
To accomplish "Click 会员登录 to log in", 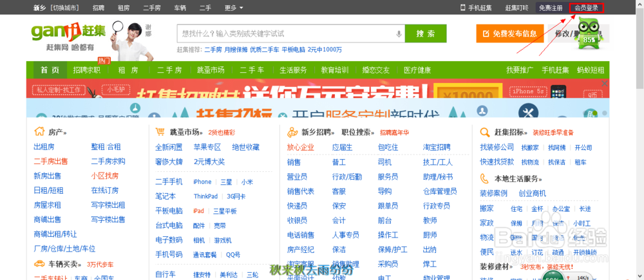I will (x=586, y=7).
